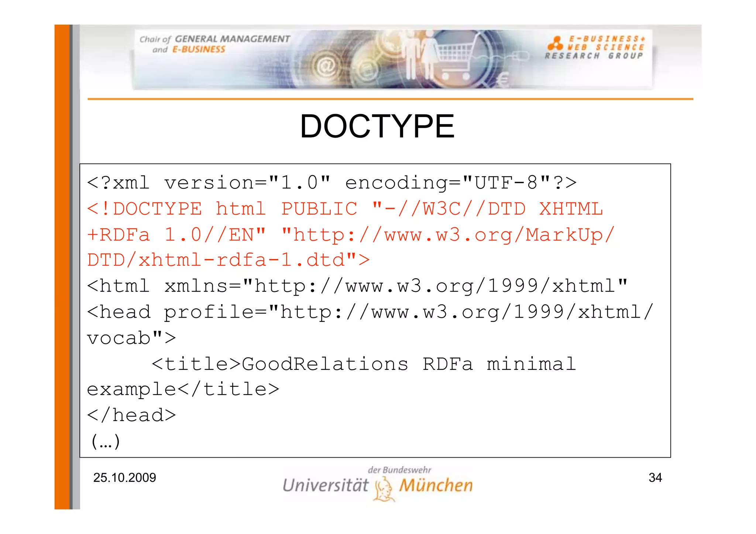The image size is (756, 534).
Task: Click the red 'DTD/xhtml-rdfa-1.dtd">' line
Action: [x=228, y=261]
